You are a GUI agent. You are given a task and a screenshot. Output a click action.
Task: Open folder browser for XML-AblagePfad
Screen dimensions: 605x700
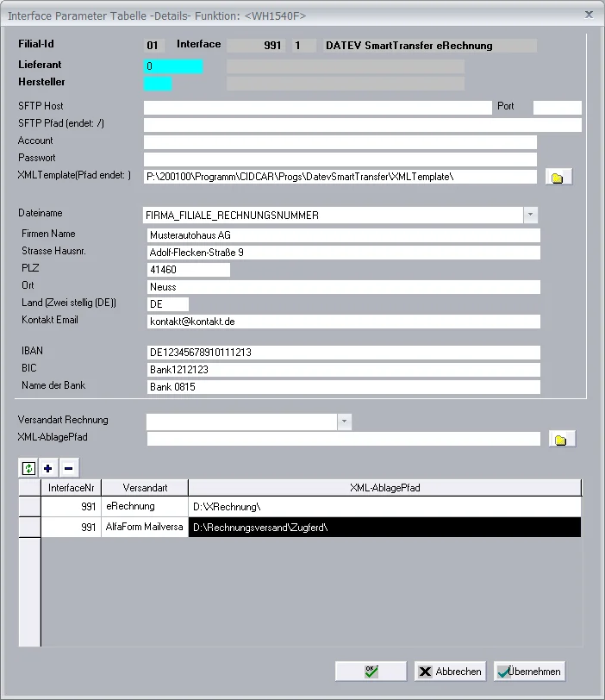coord(562,440)
